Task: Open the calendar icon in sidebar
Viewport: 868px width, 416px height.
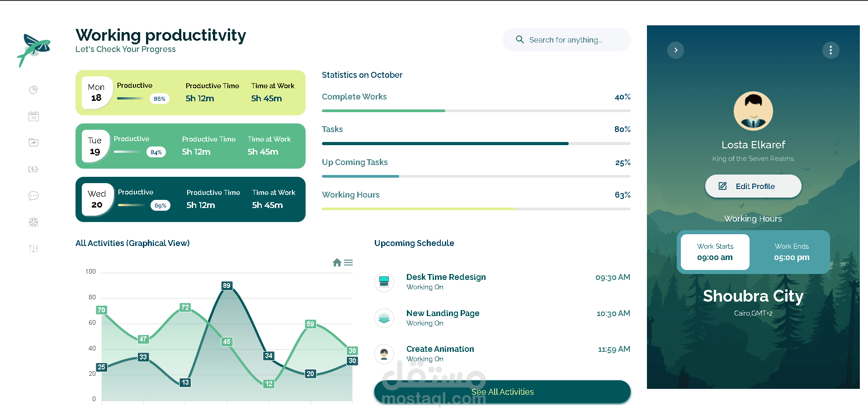Action: 33,117
